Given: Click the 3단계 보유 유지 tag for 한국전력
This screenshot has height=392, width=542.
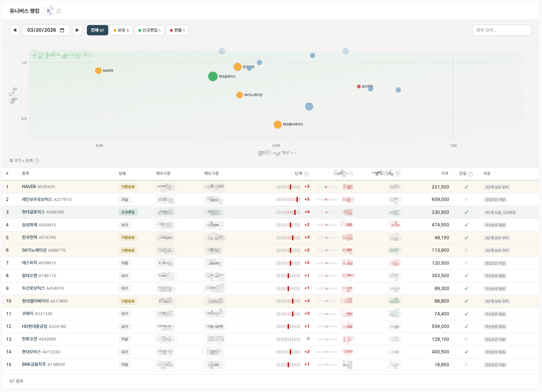Looking at the screenshot, I should point(497,238).
